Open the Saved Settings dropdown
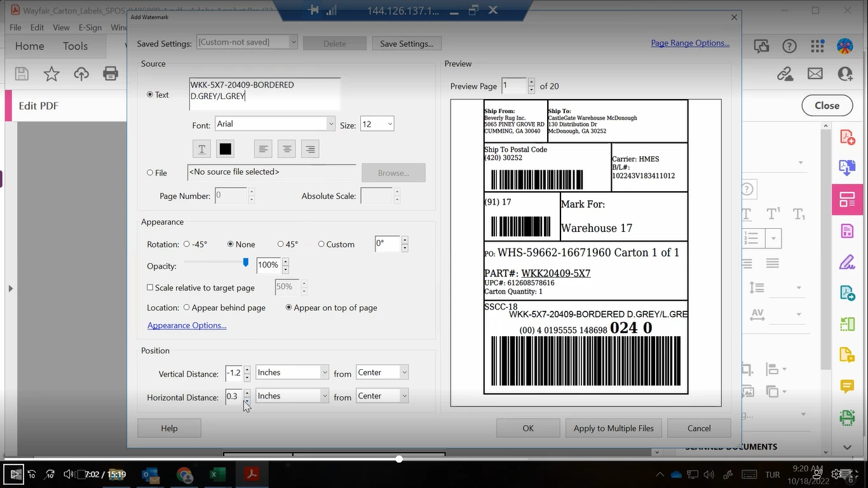The image size is (868, 488). pos(247,42)
